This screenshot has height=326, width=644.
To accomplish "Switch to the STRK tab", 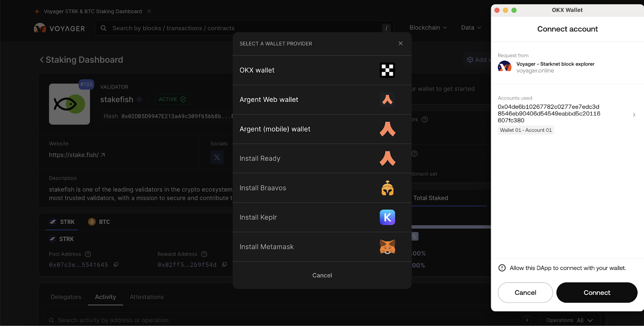I will point(62,222).
